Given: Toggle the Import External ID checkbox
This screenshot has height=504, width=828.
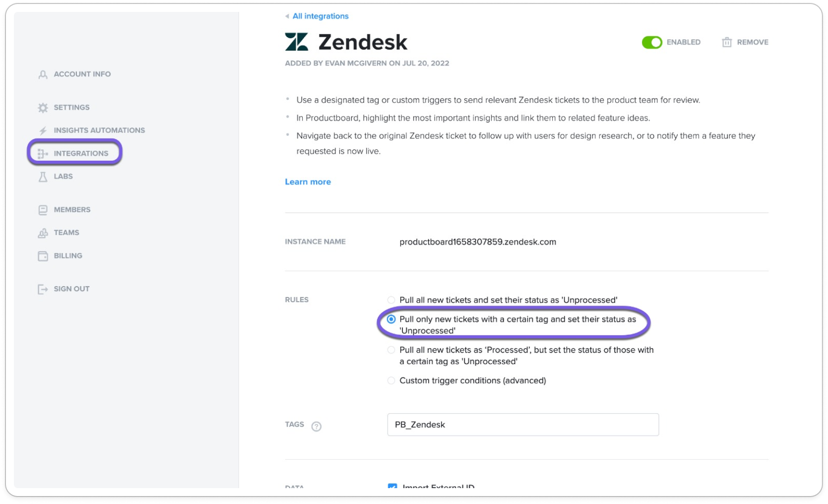Looking at the screenshot, I should pos(392,487).
